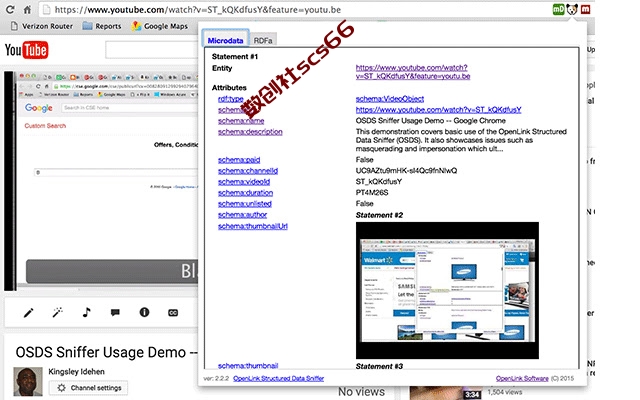
Task: Go to the browser home page icon
Action: pos(27,9)
